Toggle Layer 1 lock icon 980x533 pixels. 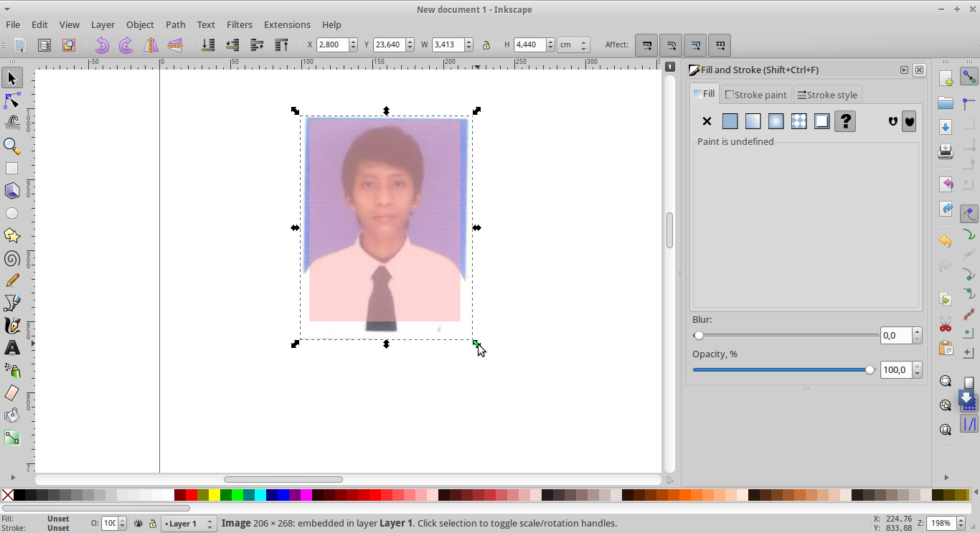[152, 524]
